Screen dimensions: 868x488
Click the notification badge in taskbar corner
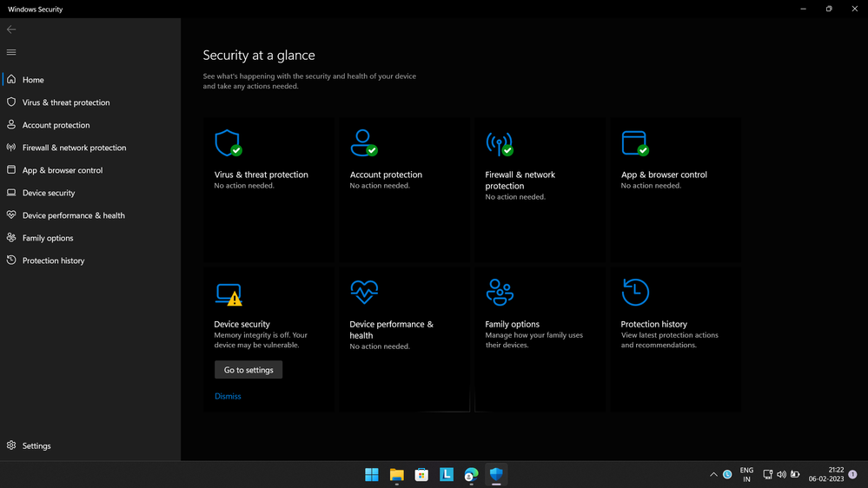tap(852, 474)
